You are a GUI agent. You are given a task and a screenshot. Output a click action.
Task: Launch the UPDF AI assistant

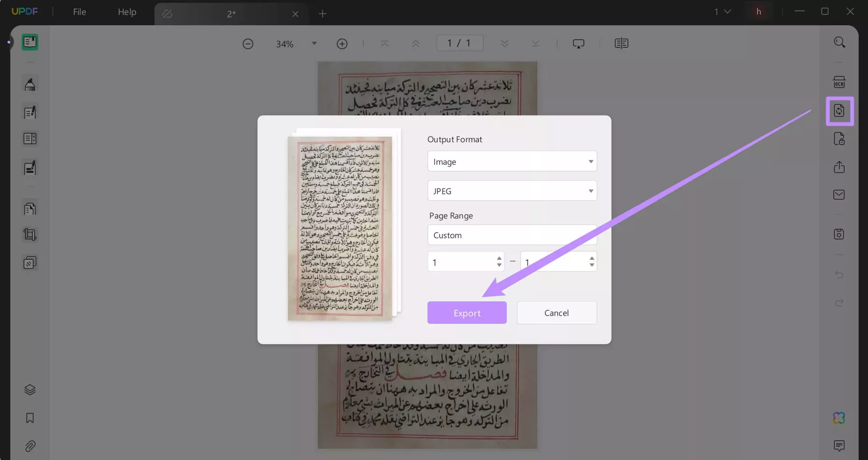(839, 418)
